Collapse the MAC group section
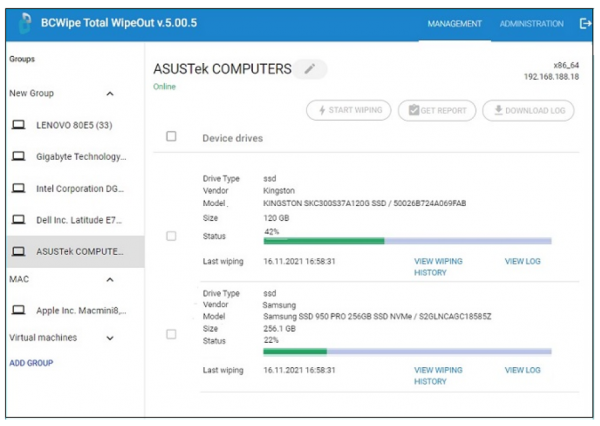The width and height of the screenshot is (600, 426). 110,280
